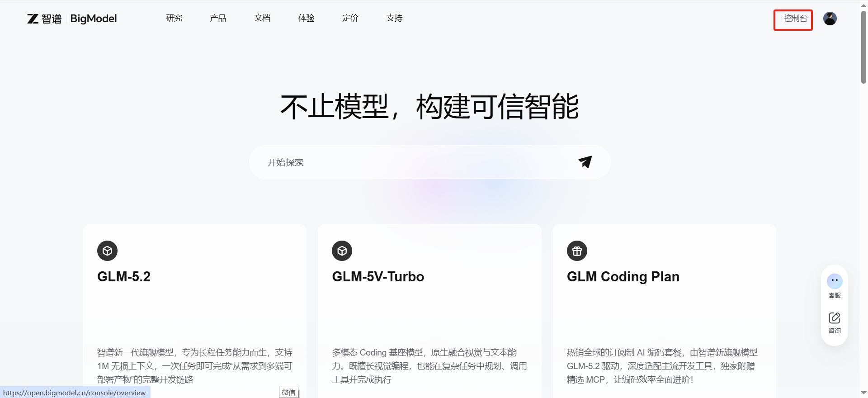Screen dimensions: 868x398
Task: Open the 支持 menu
Action: click(x=394, y=18)
